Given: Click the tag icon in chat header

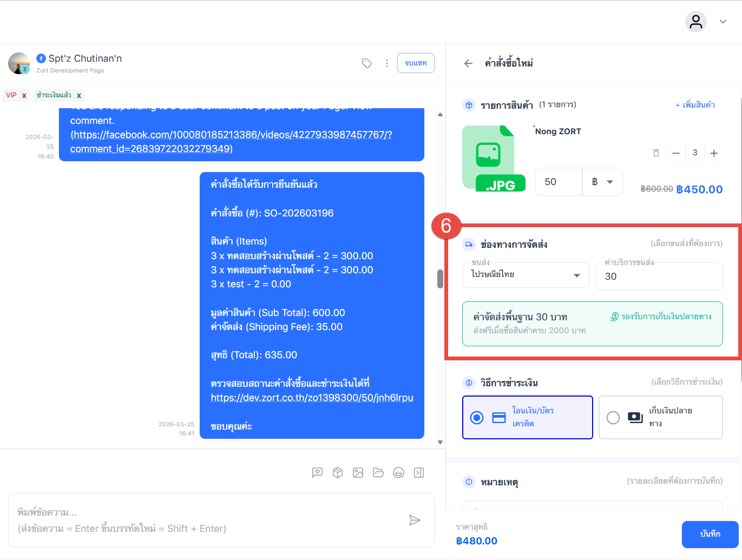Looking at the screenshot, I should (x=367, y=63).
